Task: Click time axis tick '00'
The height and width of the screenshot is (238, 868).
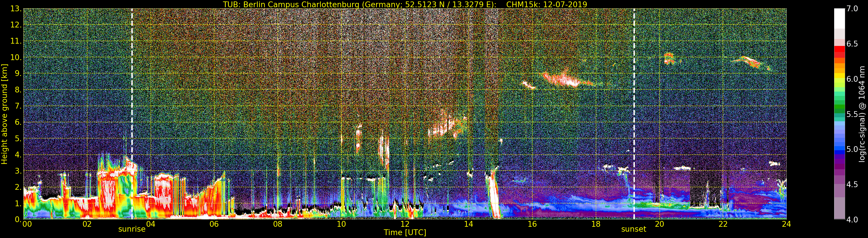Action: (x=27, y=224)
